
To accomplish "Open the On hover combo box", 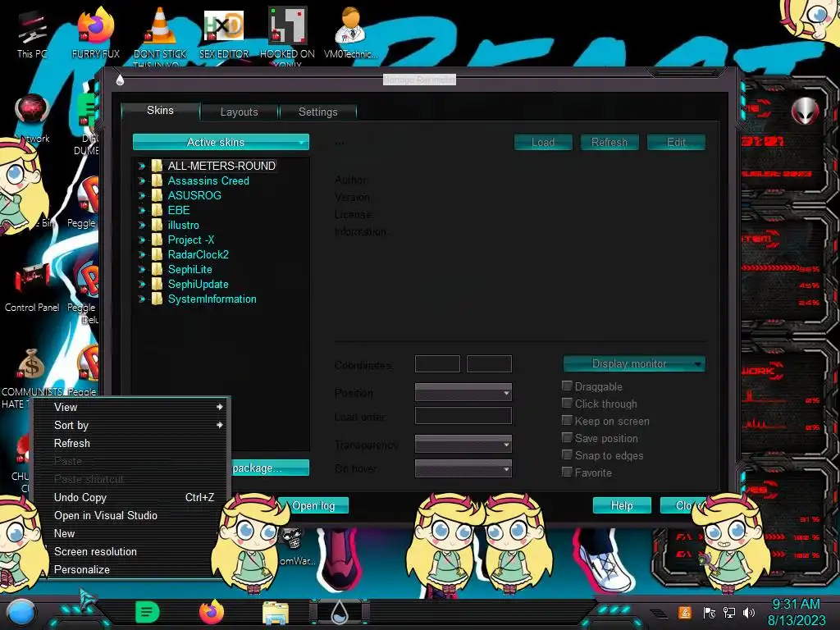I will point(463,468).
